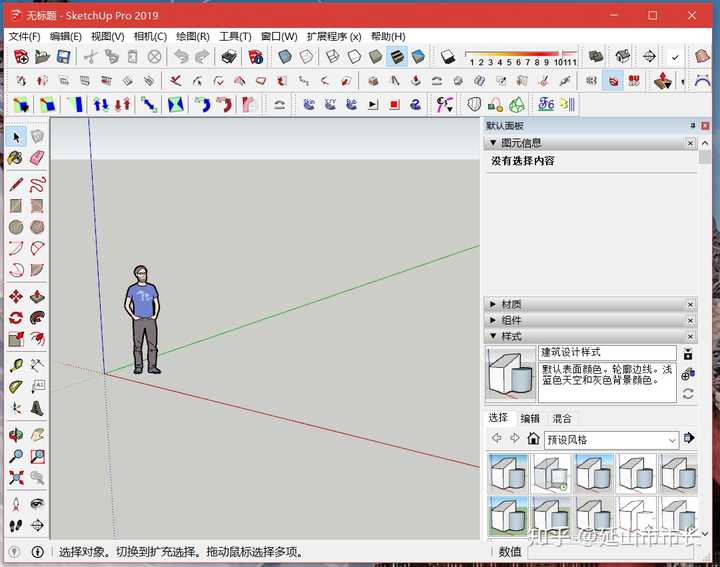Select the arrow Select tool
The width and height of the screenshot is (720, 567).
17,137
